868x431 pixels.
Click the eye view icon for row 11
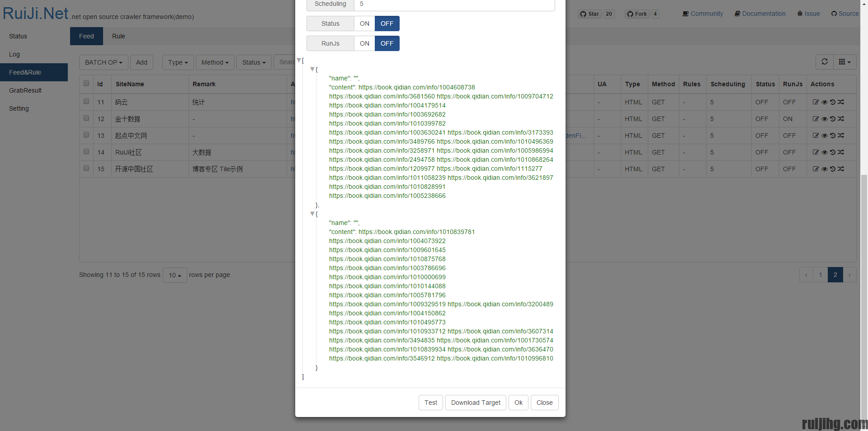824,102
